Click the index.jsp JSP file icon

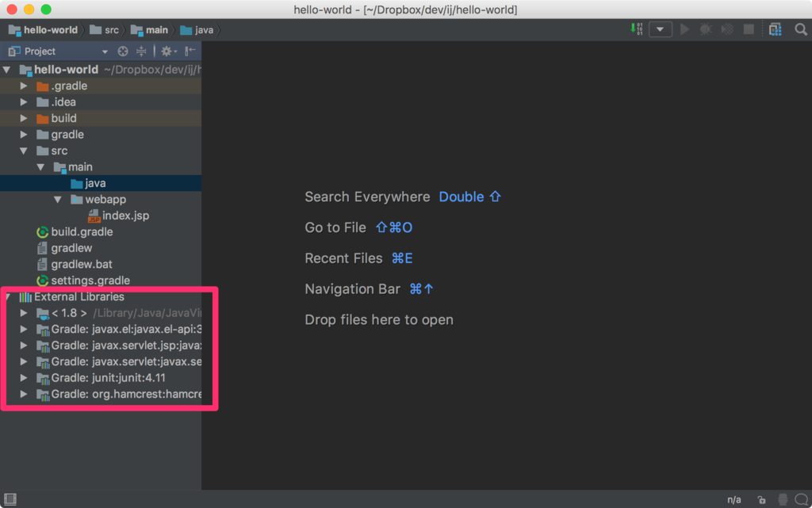[x=94, y=216]
